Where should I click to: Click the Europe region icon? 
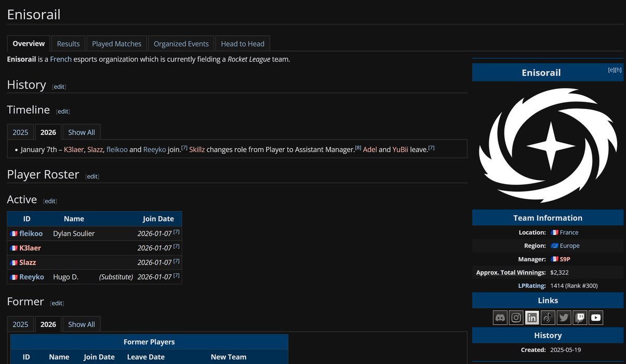(555, 246)
